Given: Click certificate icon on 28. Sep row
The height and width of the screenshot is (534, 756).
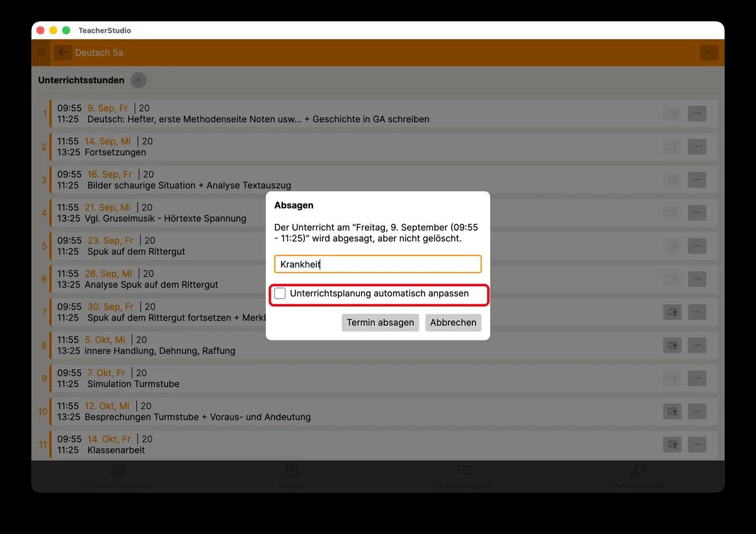Looking at the screenshot, I should coord(672,279).
